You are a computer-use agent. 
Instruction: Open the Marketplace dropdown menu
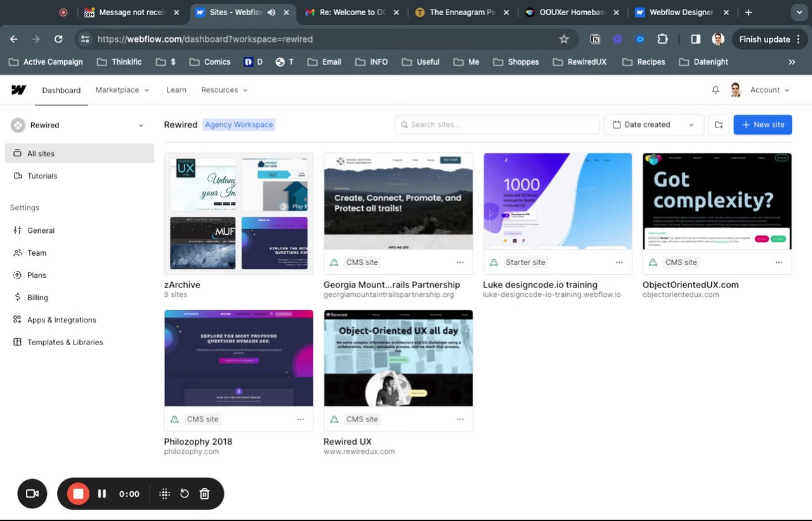point(122,90)
